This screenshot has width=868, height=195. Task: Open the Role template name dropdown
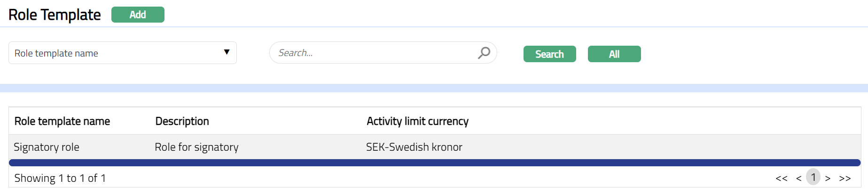(122, 53)
